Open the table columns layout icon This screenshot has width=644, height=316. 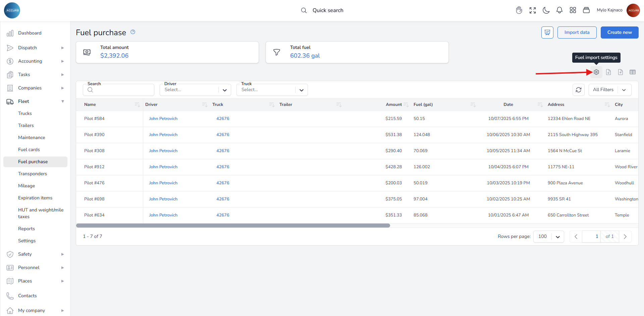tap(633, 72)
